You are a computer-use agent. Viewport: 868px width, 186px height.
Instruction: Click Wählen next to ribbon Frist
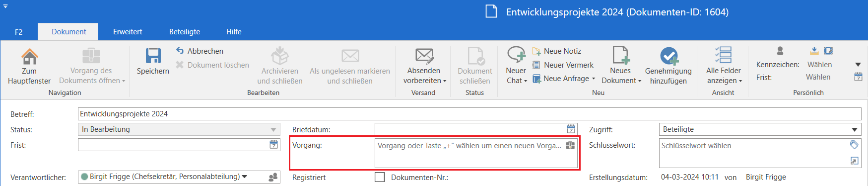(818, 77)
